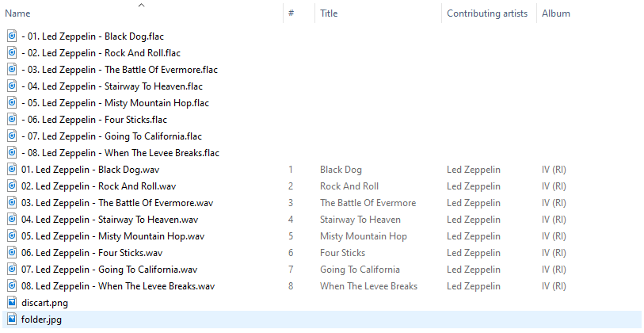Screen dimensions: 644x333
Task: Click the Black Dog.flac file icon
Action: coord(12,36)
